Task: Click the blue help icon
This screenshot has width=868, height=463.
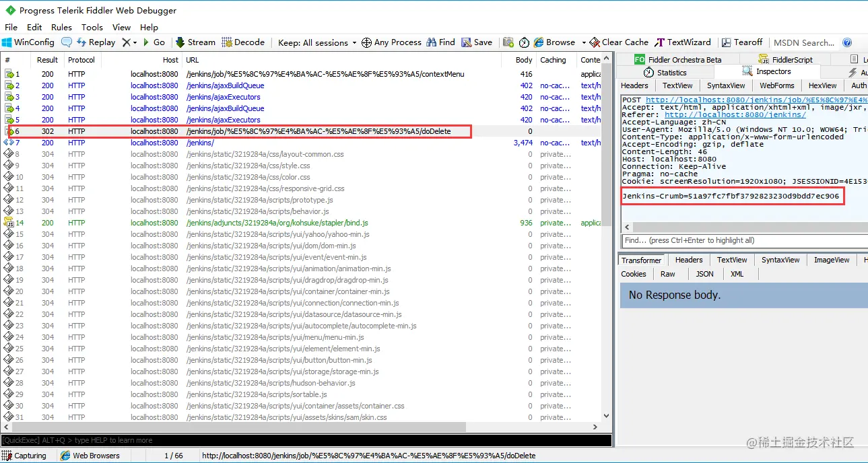Action: (x=847, y=42)
